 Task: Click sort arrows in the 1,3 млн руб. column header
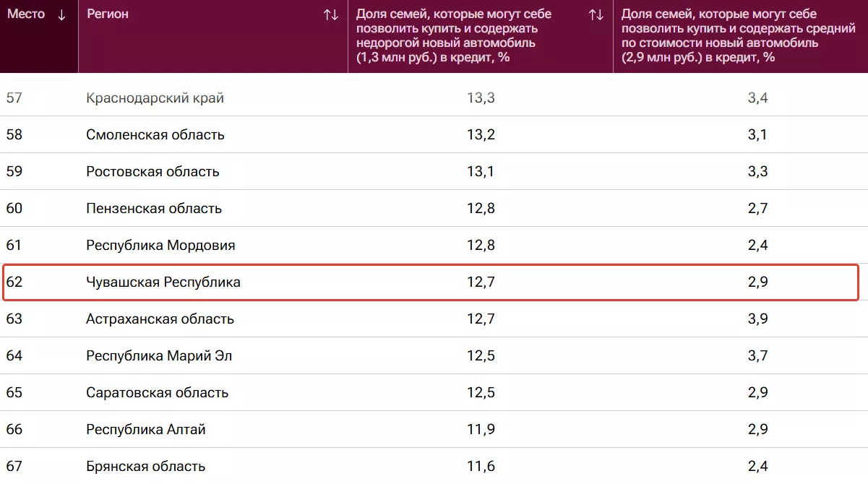(x=596, y=15)
